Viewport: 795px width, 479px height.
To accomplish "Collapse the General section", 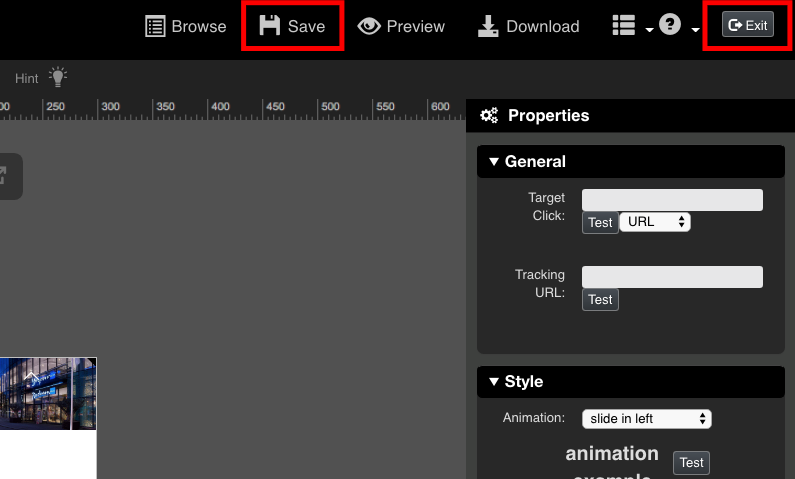I will [x=494, y=162].
